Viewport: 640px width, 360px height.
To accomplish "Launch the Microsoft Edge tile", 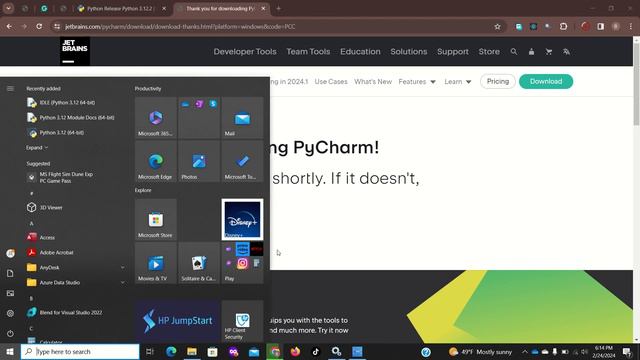I will [x=156, y=161].
